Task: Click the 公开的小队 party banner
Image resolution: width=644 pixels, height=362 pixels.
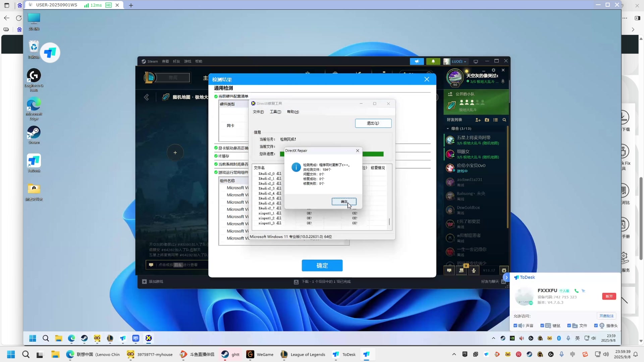Action: (476, 102)
